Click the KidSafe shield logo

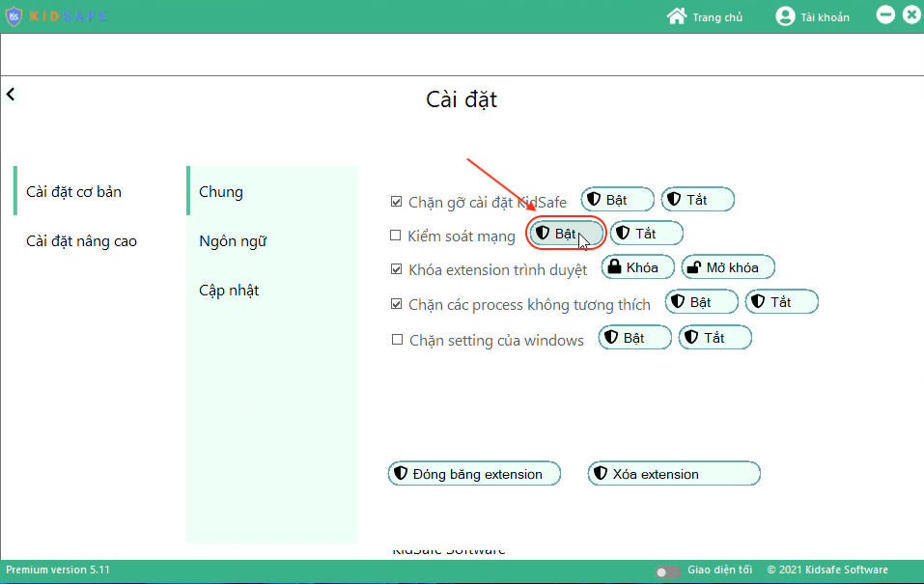pyautogui.click(x=14, y=16)
